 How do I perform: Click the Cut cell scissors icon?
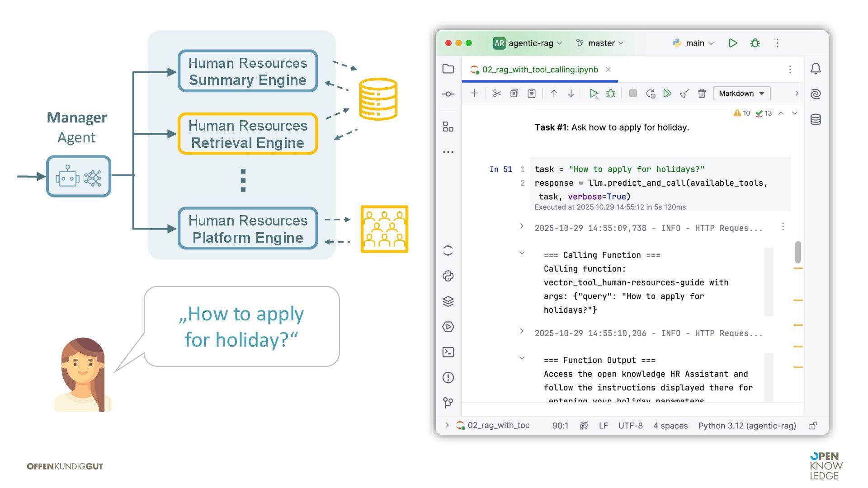click(497, 94)
